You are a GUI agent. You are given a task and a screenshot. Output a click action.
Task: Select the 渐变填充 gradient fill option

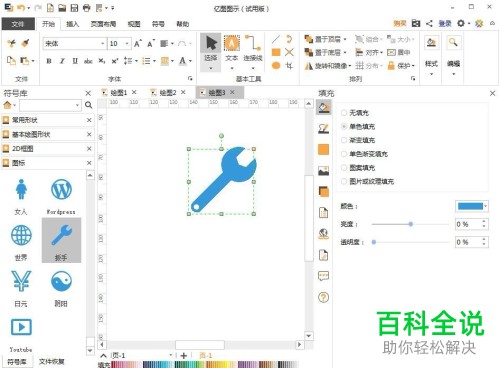358,140
